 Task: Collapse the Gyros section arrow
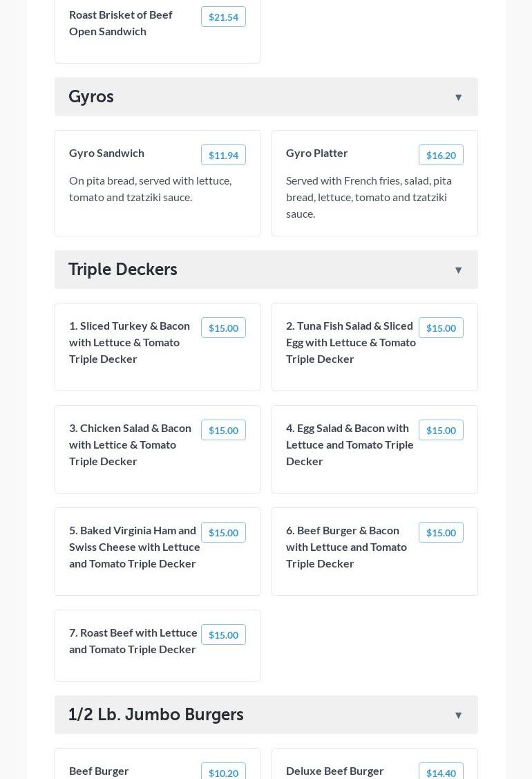tap(458, 97)
